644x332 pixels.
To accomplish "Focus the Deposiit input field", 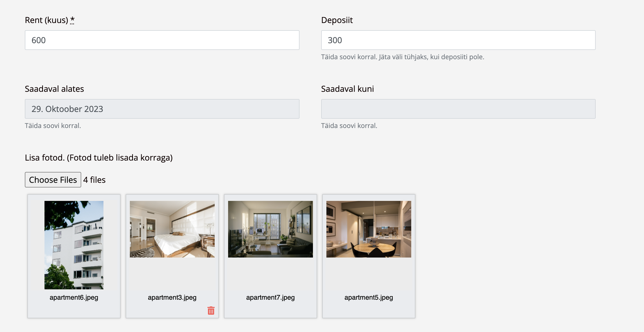I will click(458, 40).
